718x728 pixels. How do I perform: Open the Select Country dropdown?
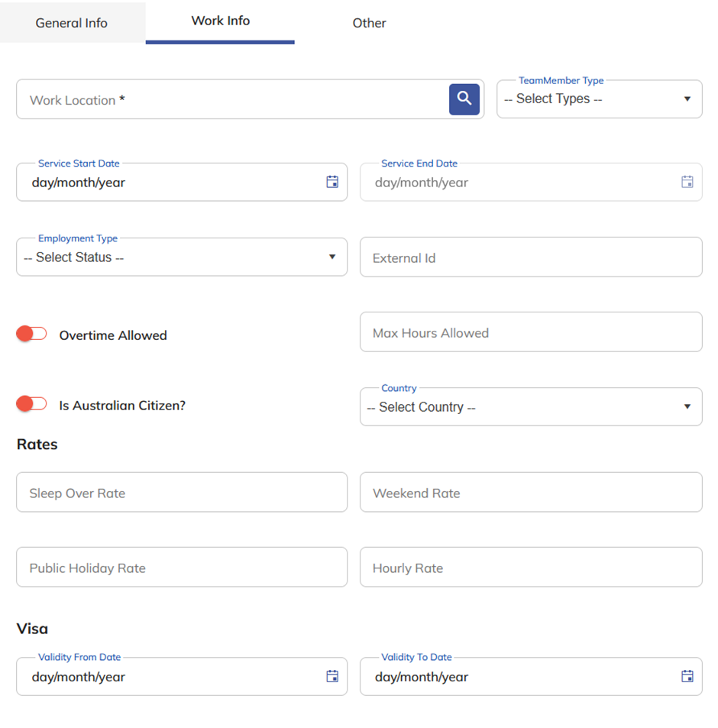(530, 407)
